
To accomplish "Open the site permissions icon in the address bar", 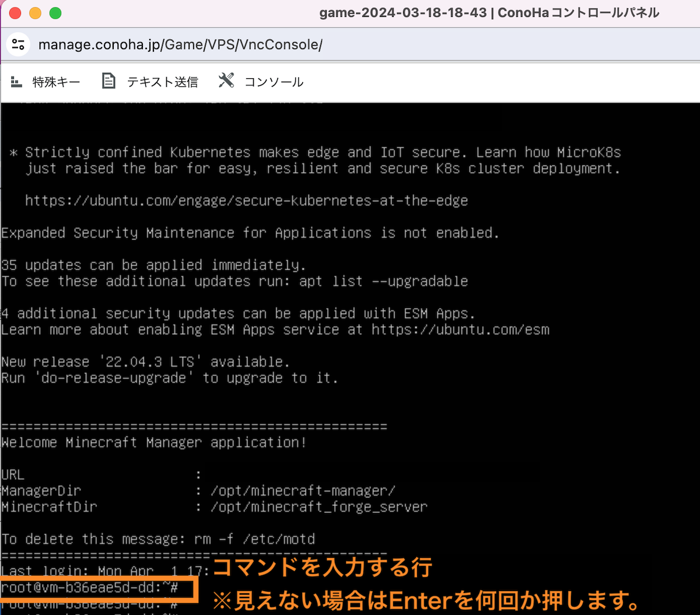I will click(18, 44).
